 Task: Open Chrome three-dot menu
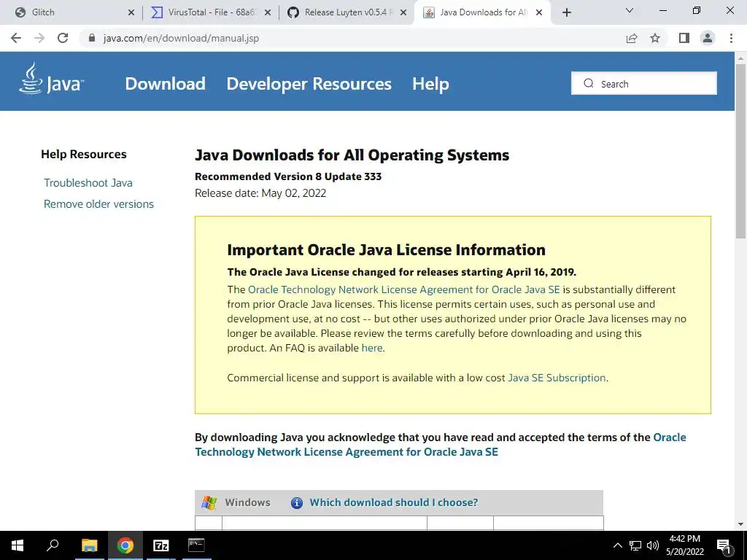pyautogui.click(x=731, y=38)
